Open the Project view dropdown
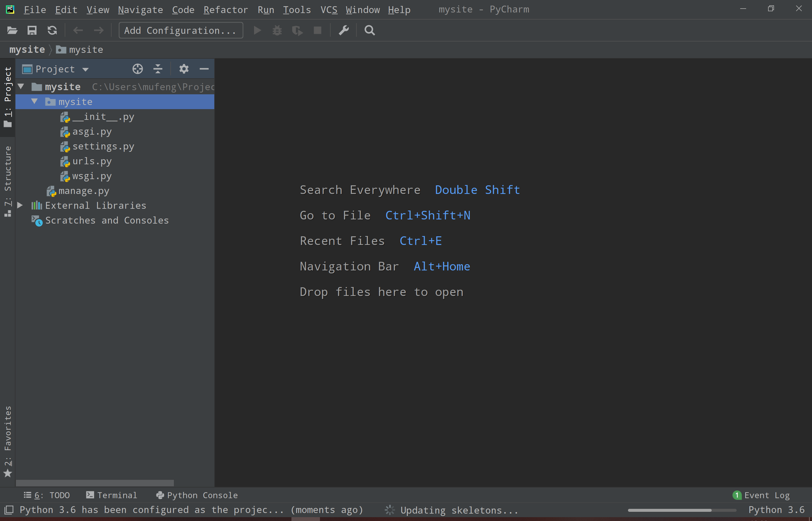This screenshot has height=521, width=812. click(86, 69)
